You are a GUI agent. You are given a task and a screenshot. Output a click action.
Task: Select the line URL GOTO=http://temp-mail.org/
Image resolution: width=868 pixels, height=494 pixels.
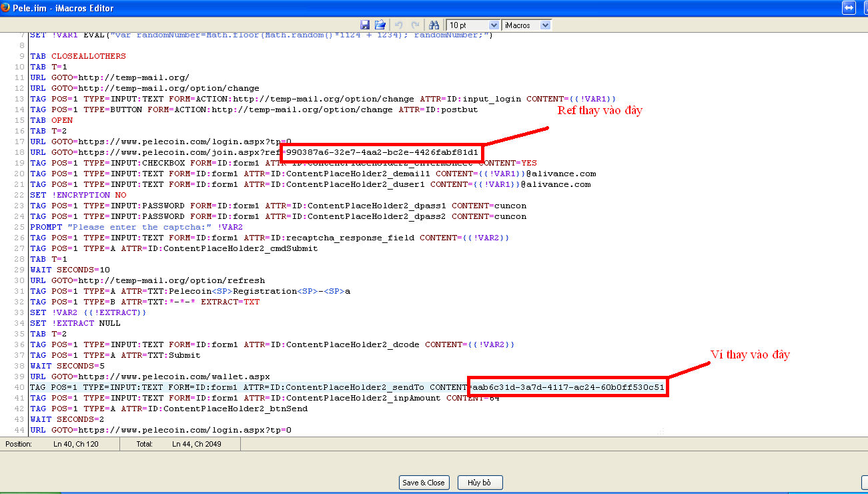(x=110, y=77)
